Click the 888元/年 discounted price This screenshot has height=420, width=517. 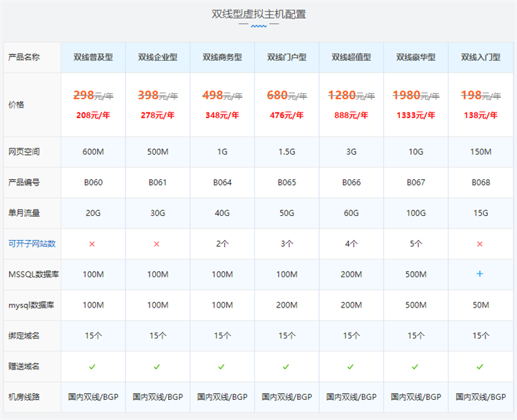pos(351,114)
